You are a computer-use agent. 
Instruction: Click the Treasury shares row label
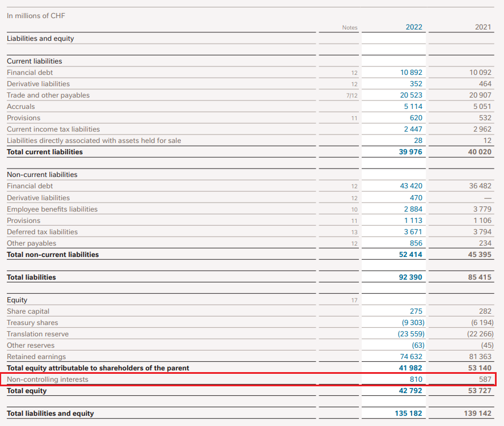pyautogui.click(x=32, y=323)
